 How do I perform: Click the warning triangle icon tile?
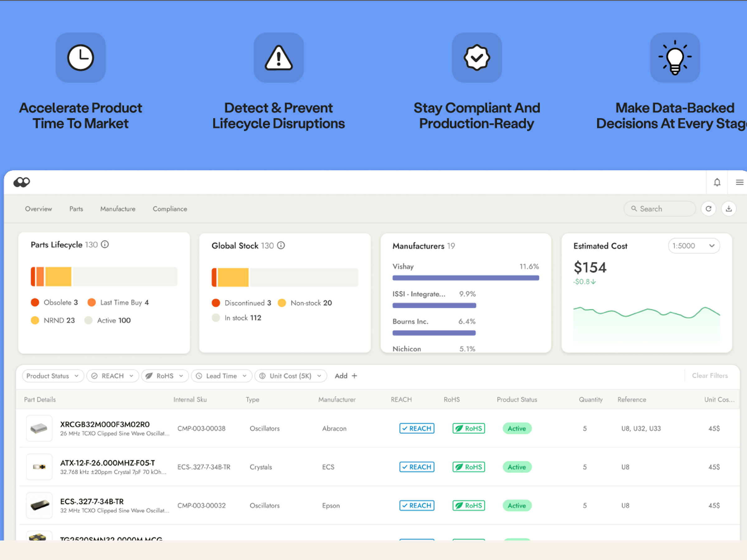pos(279,58)
